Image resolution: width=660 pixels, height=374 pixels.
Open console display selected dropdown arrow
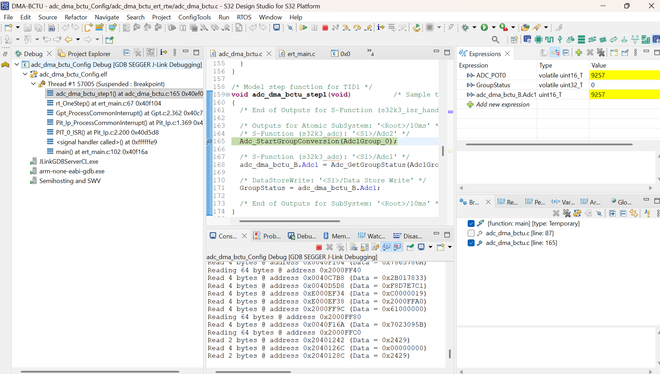pyautogui.click(x=430, y=247)
